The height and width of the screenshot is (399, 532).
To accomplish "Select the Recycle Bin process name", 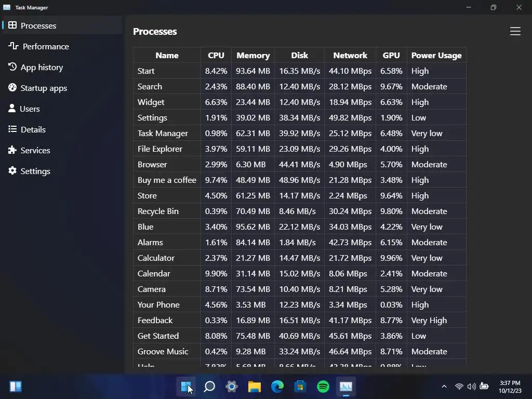I will coord(158,211).
